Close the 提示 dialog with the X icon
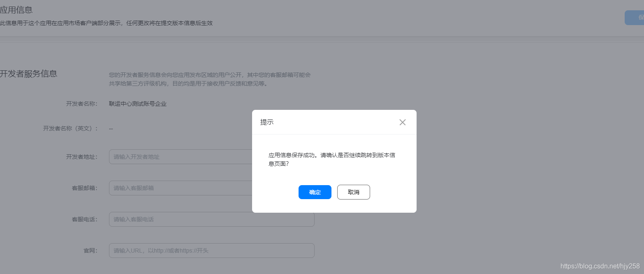The height and width of the screenshot is (274, 644). pyautogui.click(x=403, y=122)
